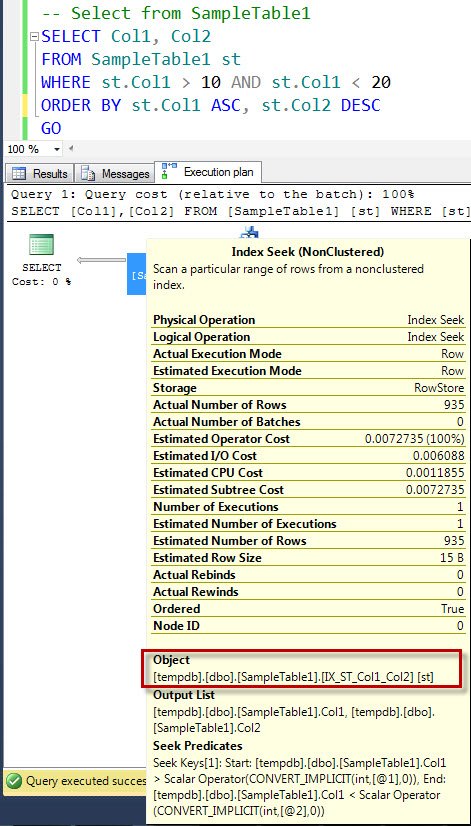The image size is (471, 826).
Task: Click the 'Estimated Subtree Cost' row
Action: [309, 489]
